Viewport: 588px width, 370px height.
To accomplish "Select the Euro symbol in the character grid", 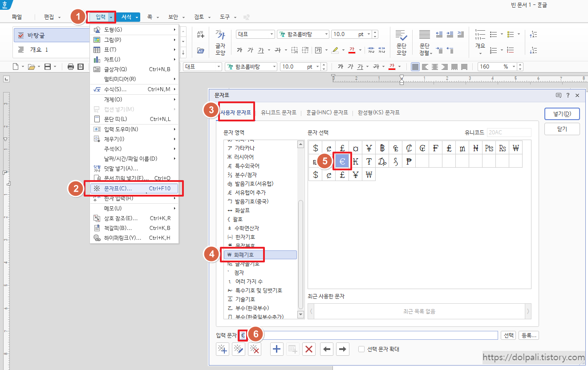I will click(x=342, y=161).
